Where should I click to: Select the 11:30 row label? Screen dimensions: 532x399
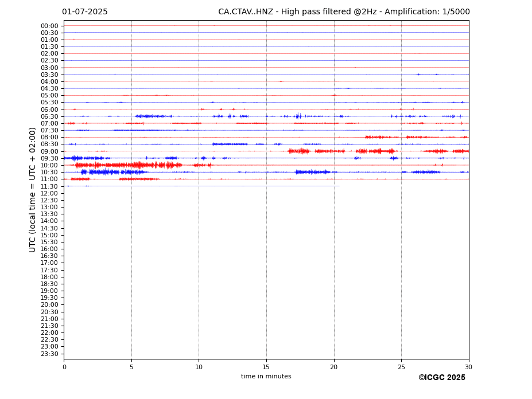coord(49,186)
